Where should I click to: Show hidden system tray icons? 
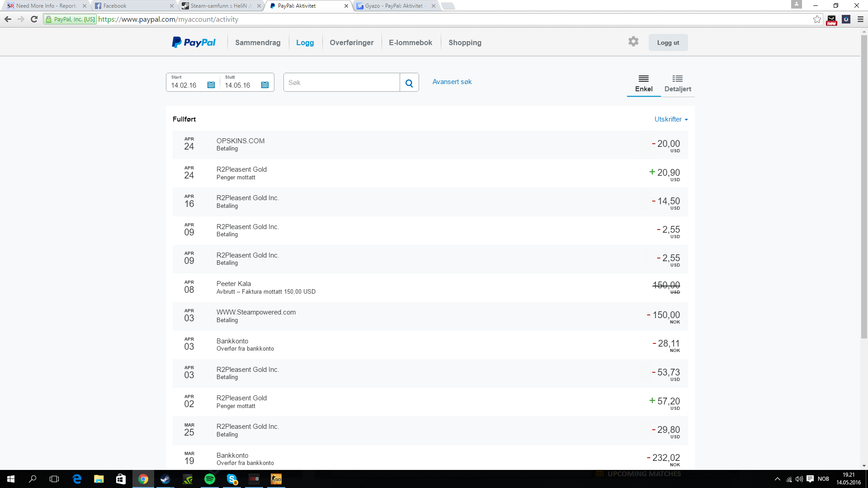pos(778,479)
